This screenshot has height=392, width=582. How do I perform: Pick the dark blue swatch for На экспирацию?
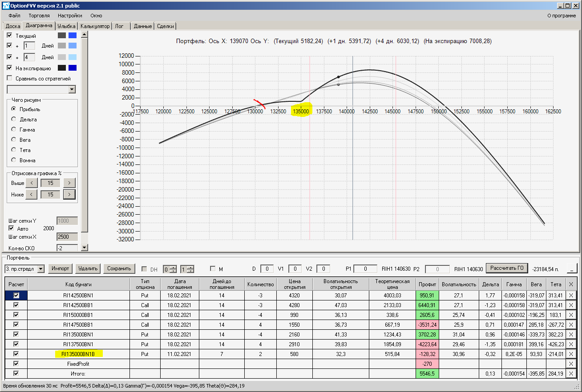[73, 68]
